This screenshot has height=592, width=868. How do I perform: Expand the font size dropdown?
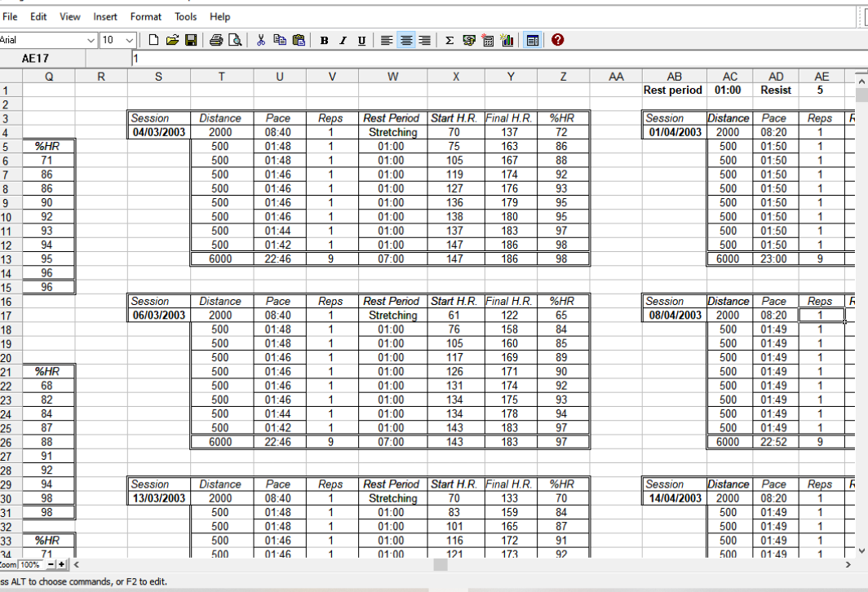tap(130, 40)
